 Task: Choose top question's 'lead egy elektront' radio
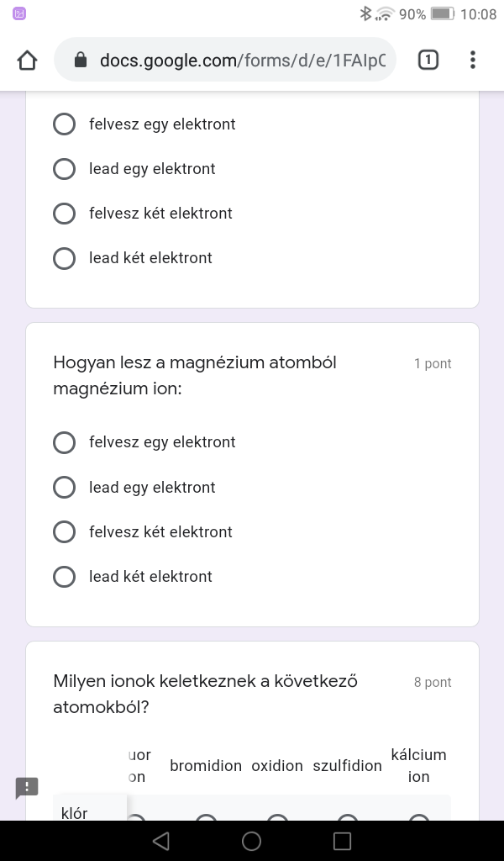click(65, 169)
